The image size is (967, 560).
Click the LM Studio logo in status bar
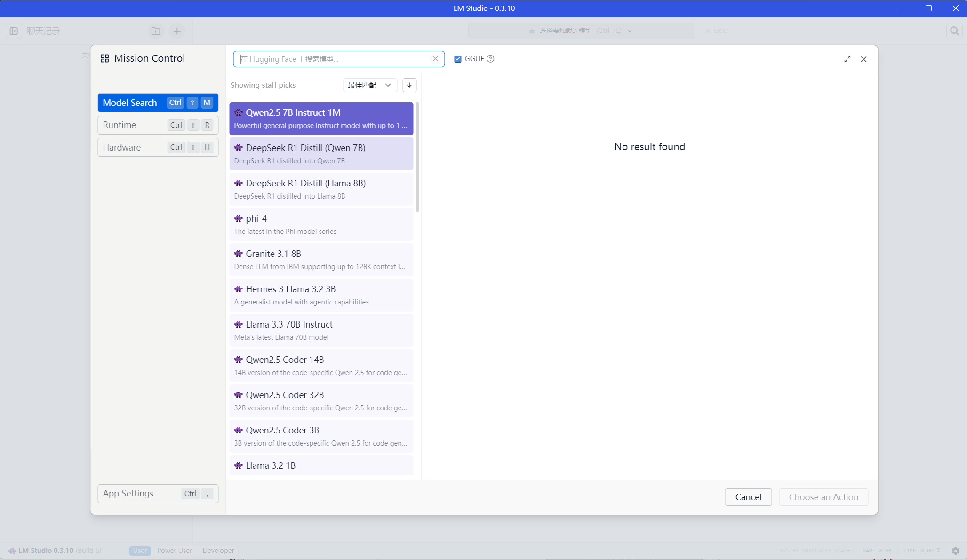coord(12,551)
